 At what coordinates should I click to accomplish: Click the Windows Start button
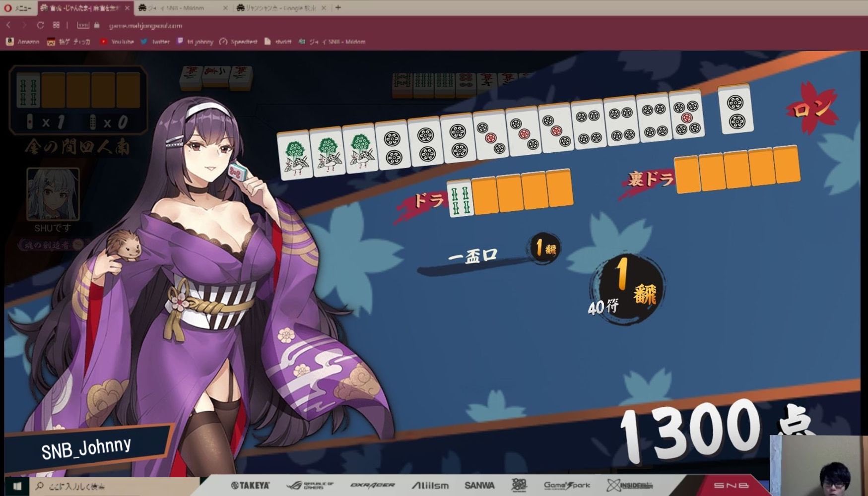pos(16,486)
